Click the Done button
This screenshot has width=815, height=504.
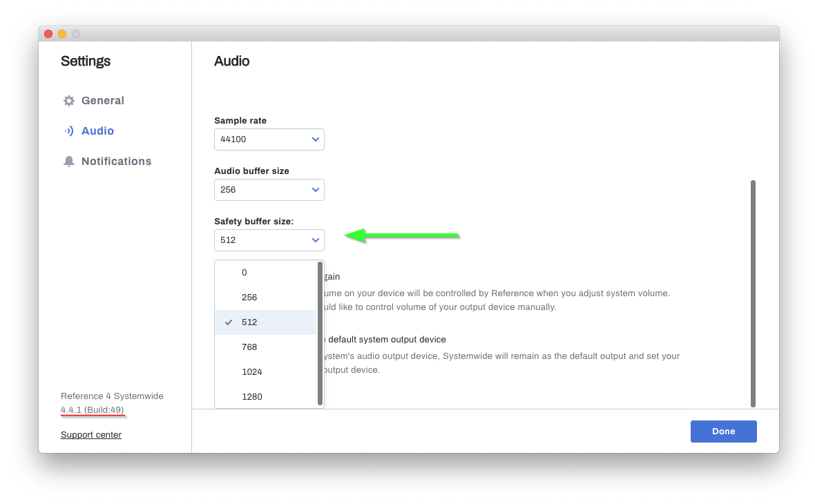click(724, 432)
